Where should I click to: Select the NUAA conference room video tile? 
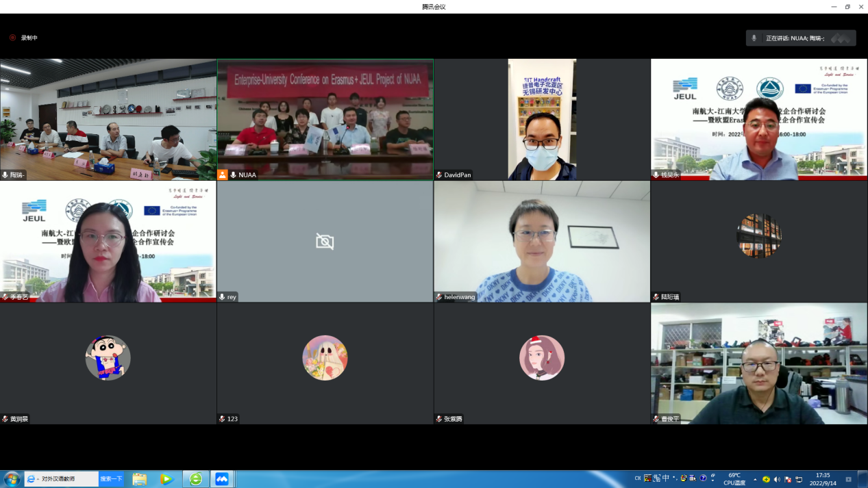coord(325,119)
